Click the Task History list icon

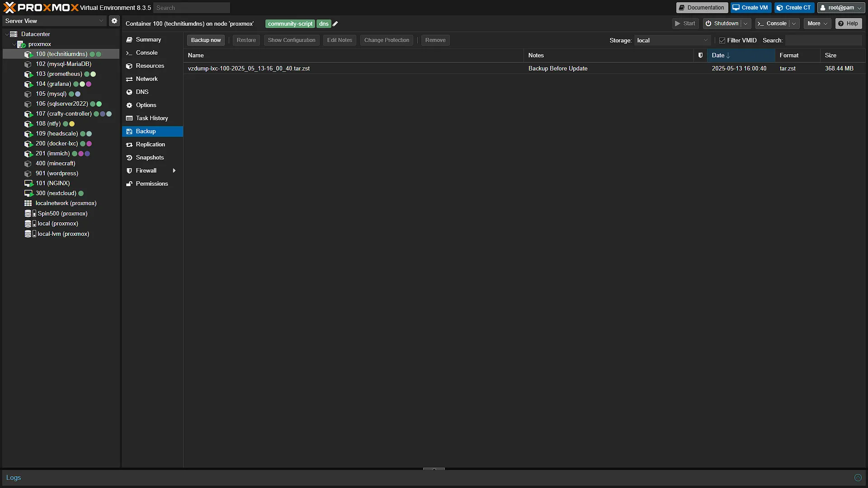(129, 118)
